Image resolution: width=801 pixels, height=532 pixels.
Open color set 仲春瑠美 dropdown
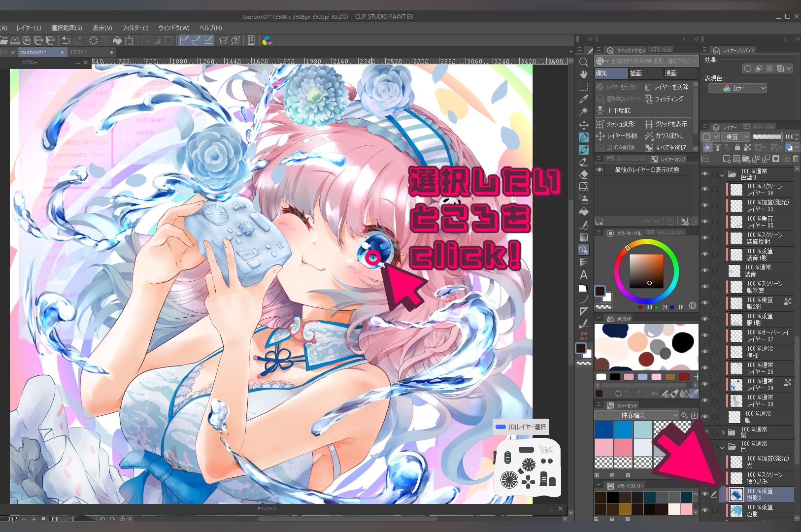636,415
